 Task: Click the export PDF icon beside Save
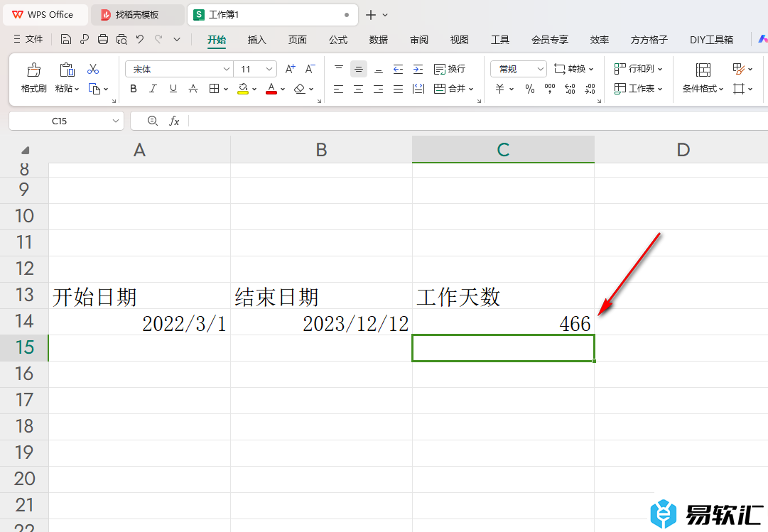85,40
